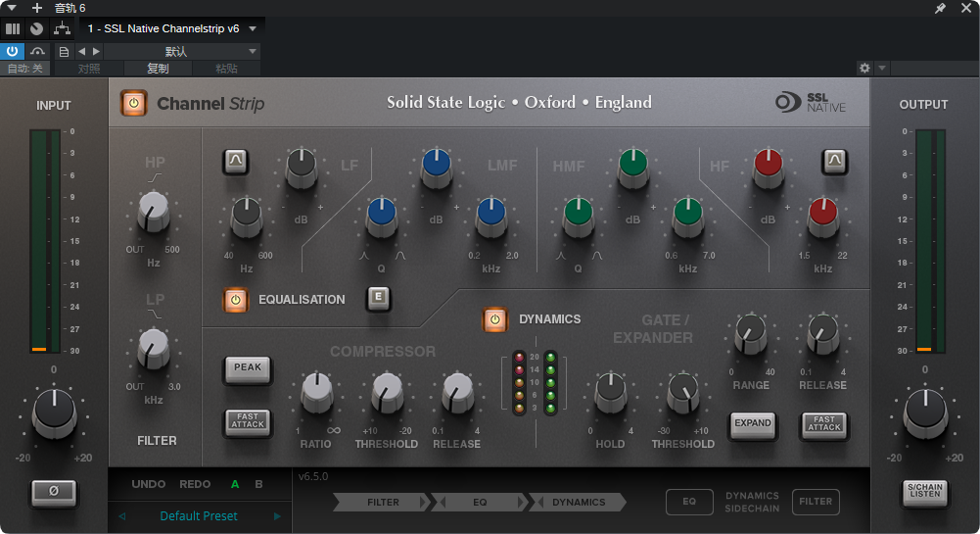Click the round dial icon in the header
980x534 pixels.
coord(37,28)
